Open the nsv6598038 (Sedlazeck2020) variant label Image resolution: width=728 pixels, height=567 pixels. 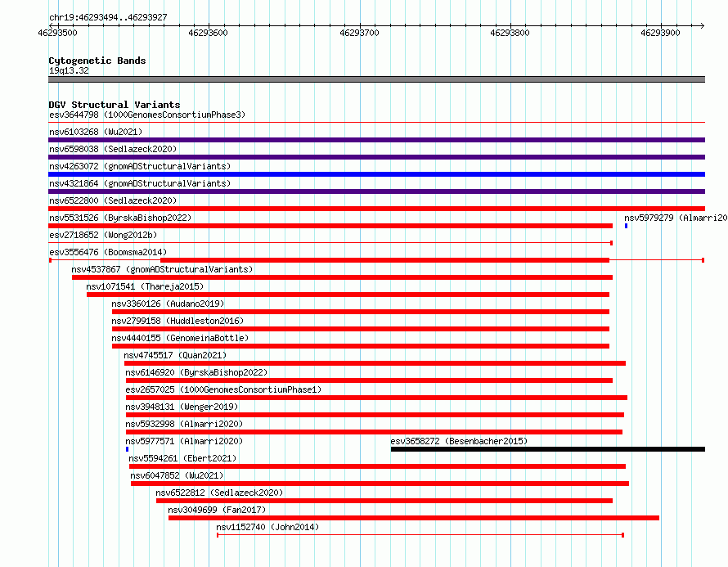click(113, 149)
